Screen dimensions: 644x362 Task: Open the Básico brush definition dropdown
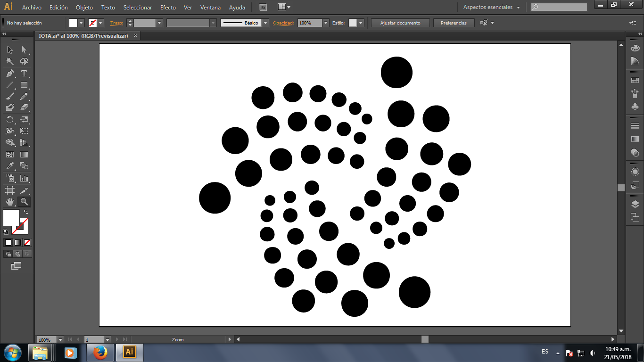pyautogui.click(x=265, y=23)
